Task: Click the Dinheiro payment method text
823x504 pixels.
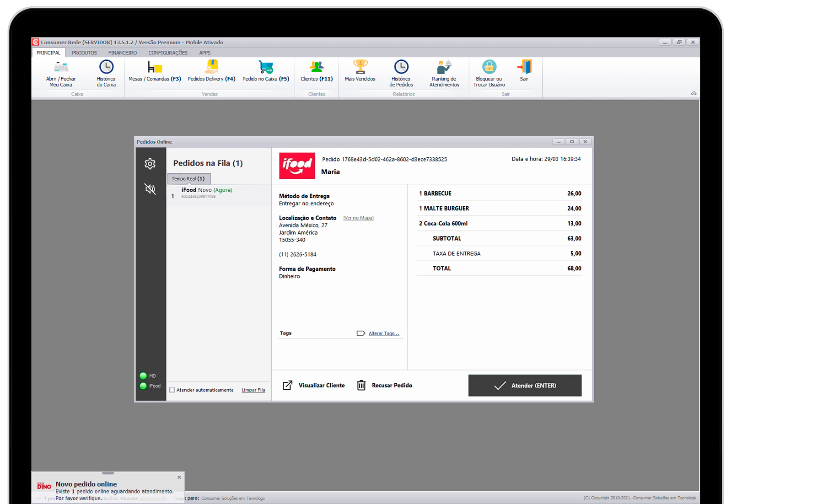Action: [x=290, y=276]
